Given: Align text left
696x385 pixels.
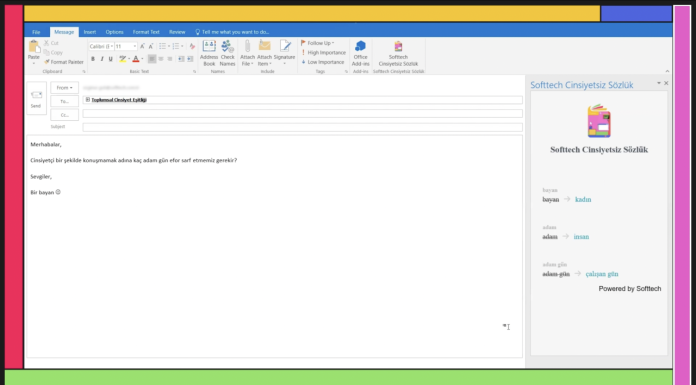Looking at the screenshot, I should point(152,59).
